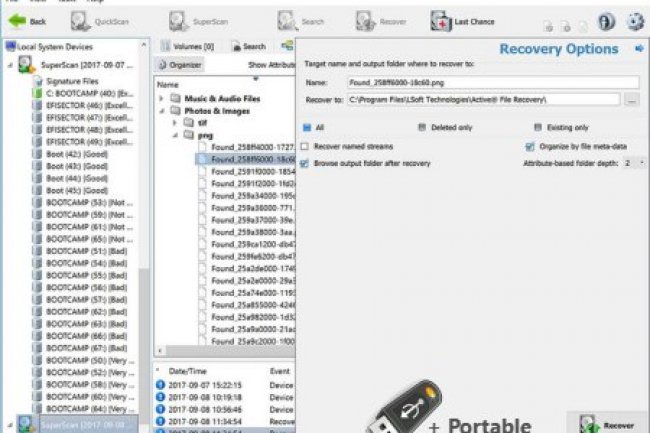Screen dimensions: 650x433
Task: Open the help question mark icon
Action: (x=606, y=21)
